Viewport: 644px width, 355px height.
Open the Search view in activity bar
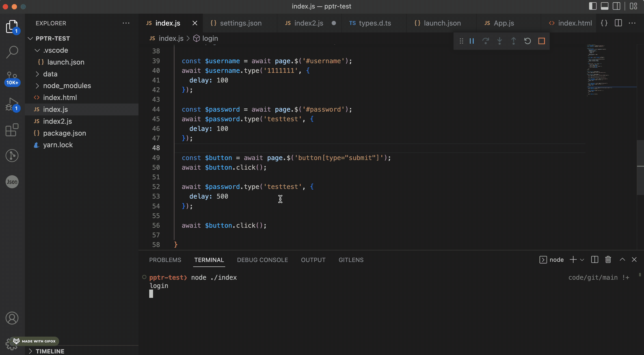tap(12, 52)
